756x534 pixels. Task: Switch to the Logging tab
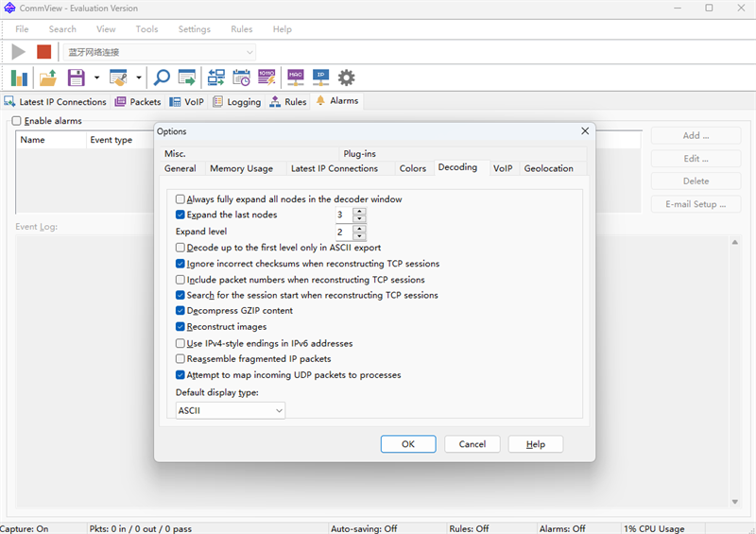(237, 102)
